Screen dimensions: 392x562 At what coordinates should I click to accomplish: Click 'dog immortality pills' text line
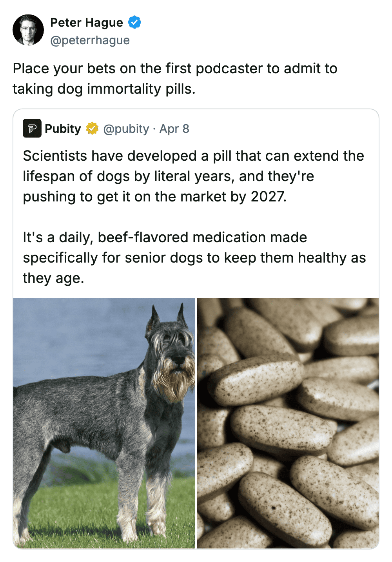[x=104, y=89]
